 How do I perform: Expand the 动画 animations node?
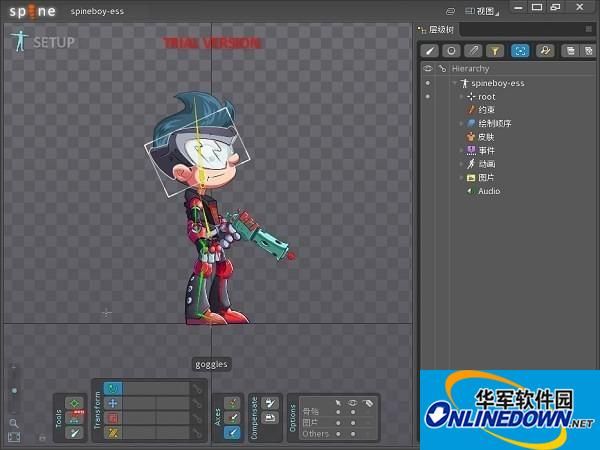coord(461,164)
